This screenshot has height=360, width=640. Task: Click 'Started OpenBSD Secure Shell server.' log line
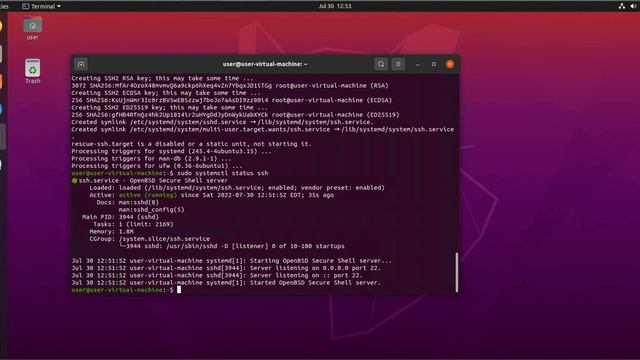point(226,282)
